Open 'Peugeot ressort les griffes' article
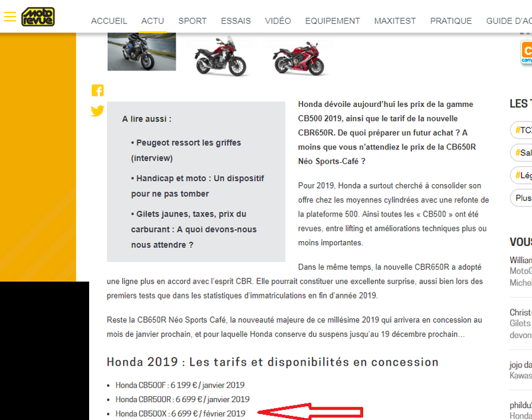Image resolution: width=532 pixels, height=420 pixels. (186, 150)
